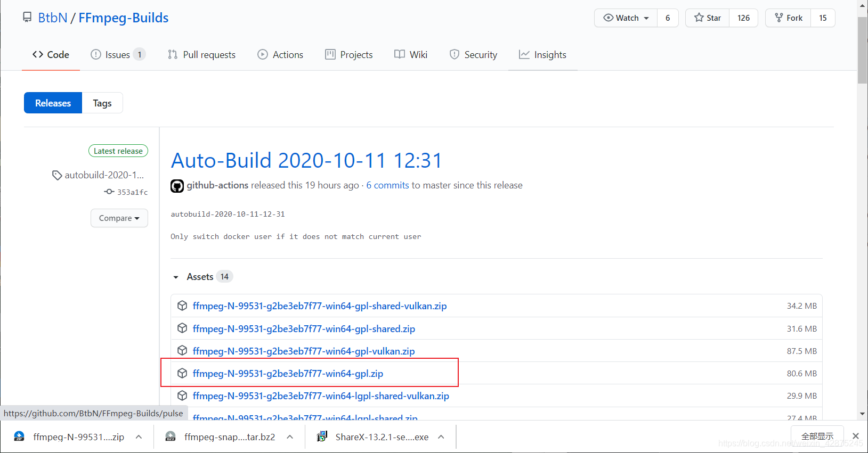Viewport: 868px width, 453px height.
Task: Click the Latest release badge
Action: (x=118, y=151)
